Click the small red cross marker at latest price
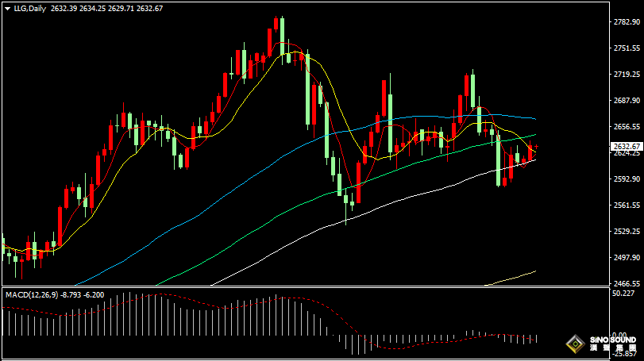The height and width of the screenshot is (361, 644). 536,147
